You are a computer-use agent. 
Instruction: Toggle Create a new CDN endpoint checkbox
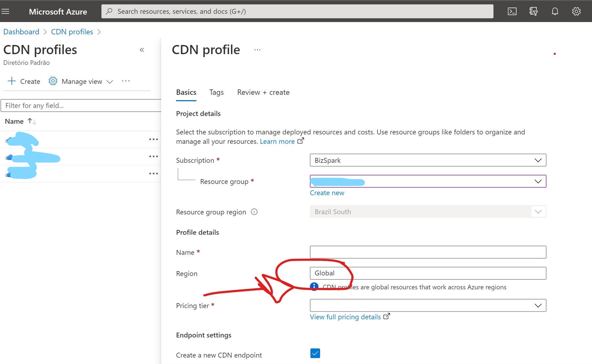tap(315, 353)
